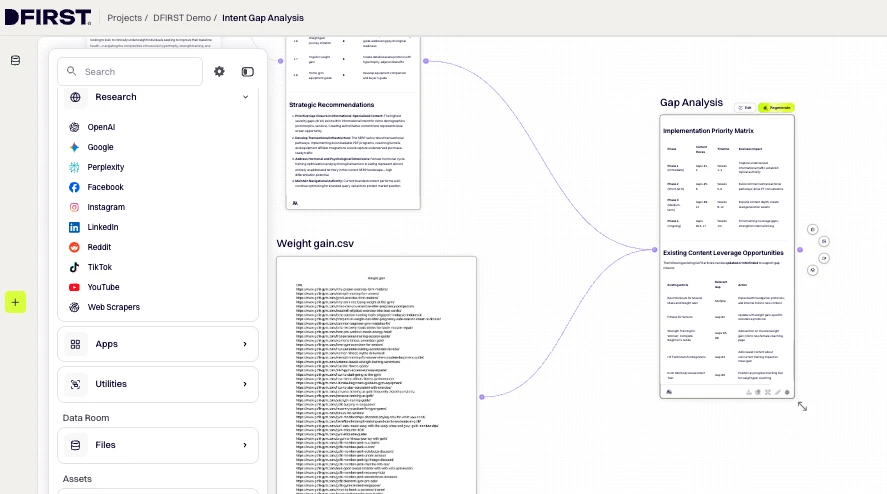Expand the Apps section arrow
This screenshot has width=887, height=494.
pos(245,344)
